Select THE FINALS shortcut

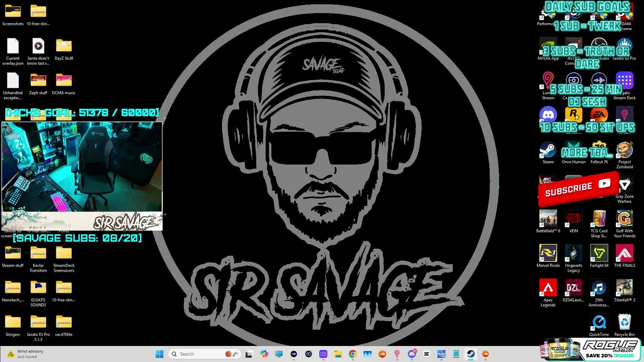624,257
